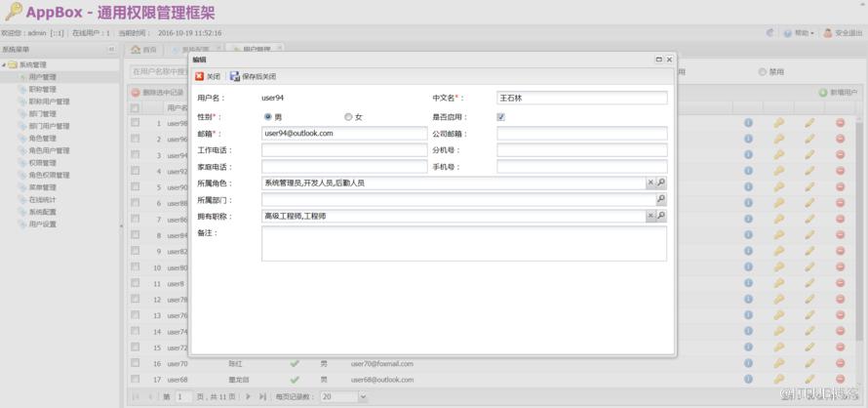Switch to the 首页 home tab
This screenshot has width=868, height=408.
coord(144,50)
